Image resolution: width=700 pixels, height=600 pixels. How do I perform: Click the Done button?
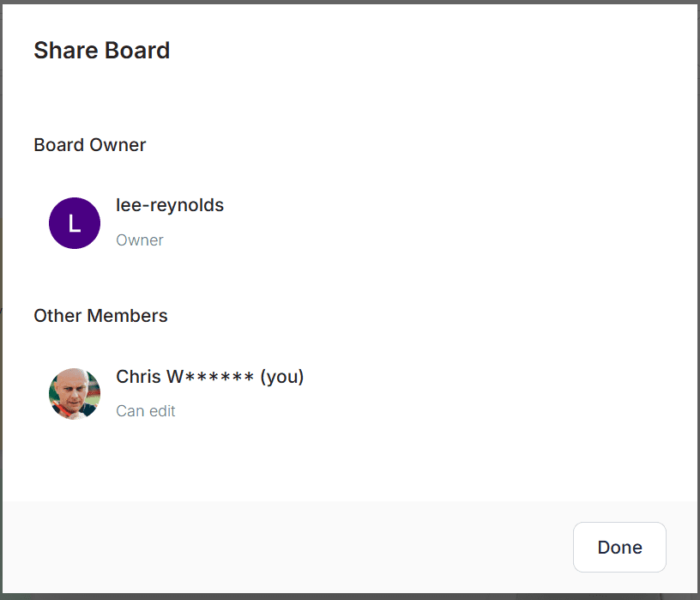pyautogui.click(x=619, y=548)
